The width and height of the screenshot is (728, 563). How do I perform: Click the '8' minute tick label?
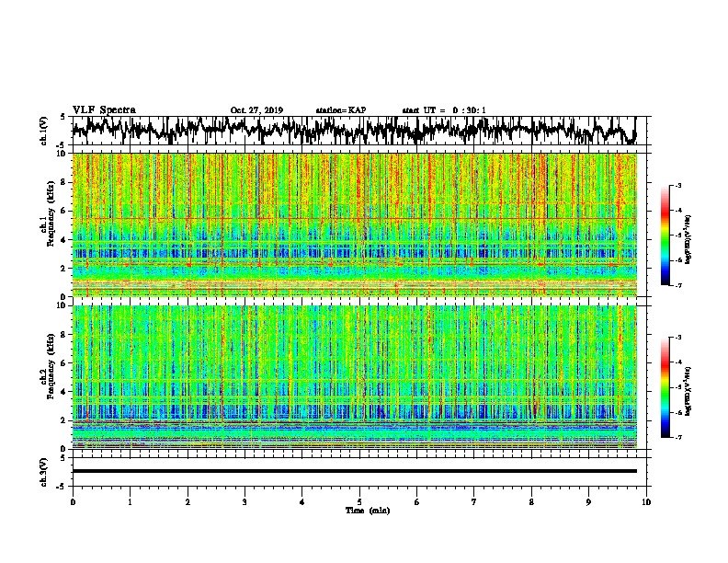coord(531,502)
